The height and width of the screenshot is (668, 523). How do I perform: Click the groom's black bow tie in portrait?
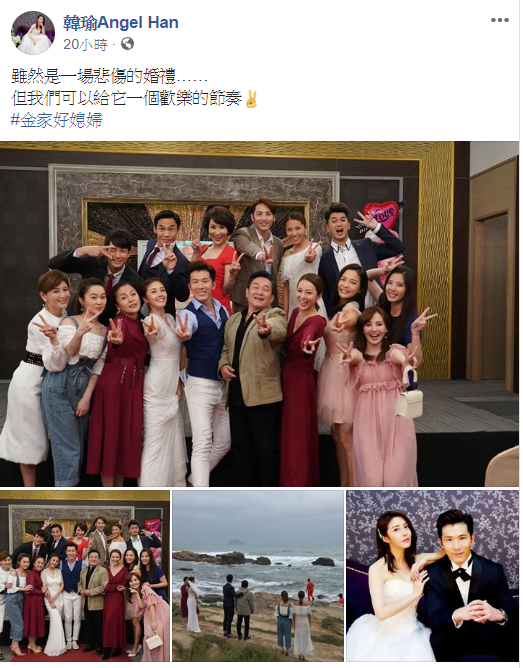462,573
